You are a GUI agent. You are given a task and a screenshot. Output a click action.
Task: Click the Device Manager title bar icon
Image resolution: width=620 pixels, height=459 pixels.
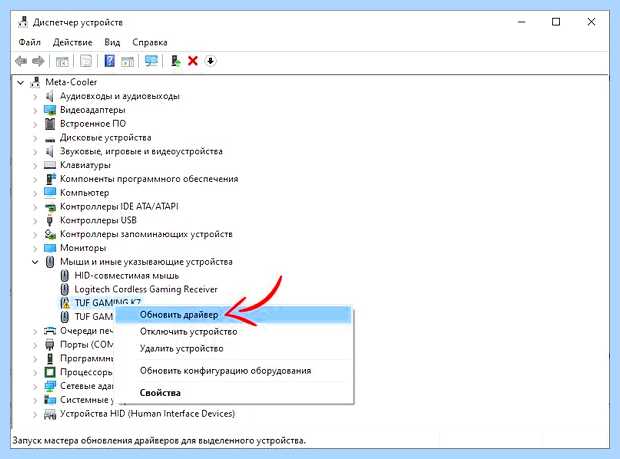[x=23, y=22]
